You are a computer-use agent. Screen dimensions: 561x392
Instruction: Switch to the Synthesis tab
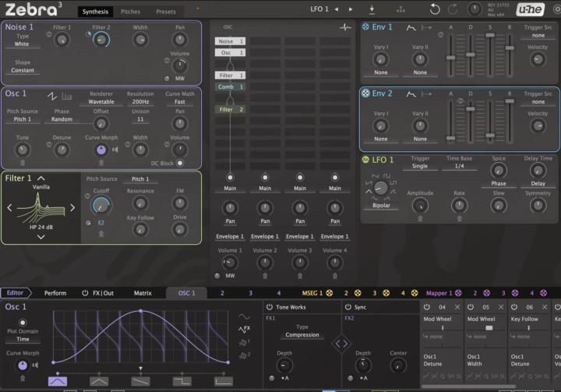95,12
